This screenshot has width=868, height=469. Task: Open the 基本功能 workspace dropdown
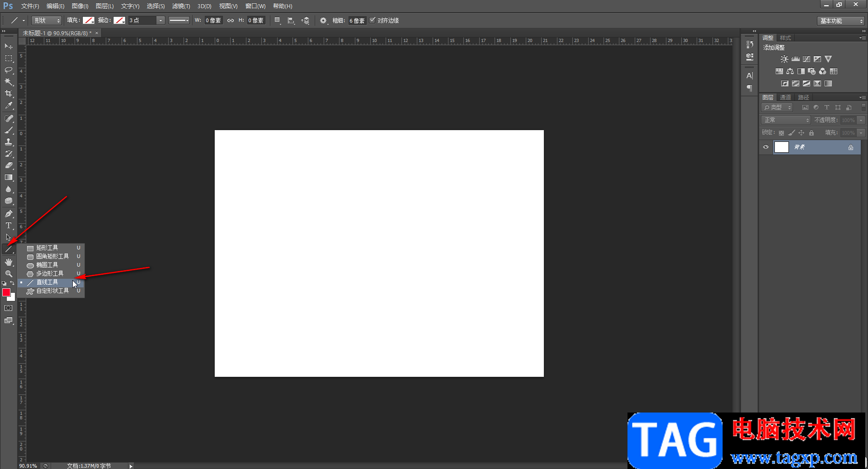841,21
